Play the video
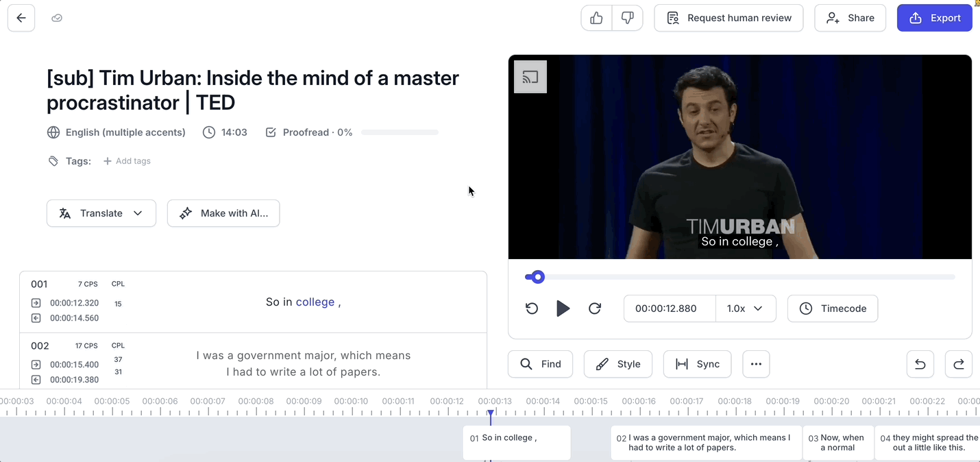The height and width of the screenshot is (462, 980). pyautogui.click(x=563, y=308)
